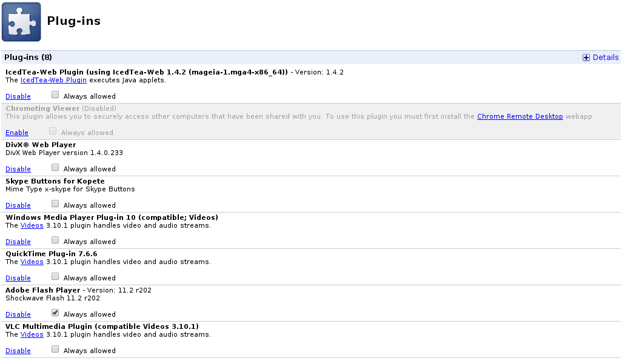
Task: Click the Plug-ins puzzle piece icon
Action: point(21,22)
